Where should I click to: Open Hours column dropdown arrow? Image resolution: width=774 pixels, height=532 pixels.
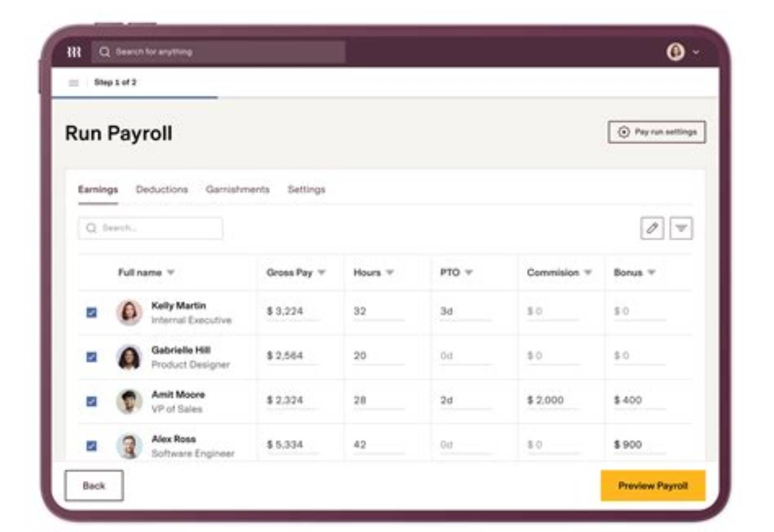click(390, 273)
